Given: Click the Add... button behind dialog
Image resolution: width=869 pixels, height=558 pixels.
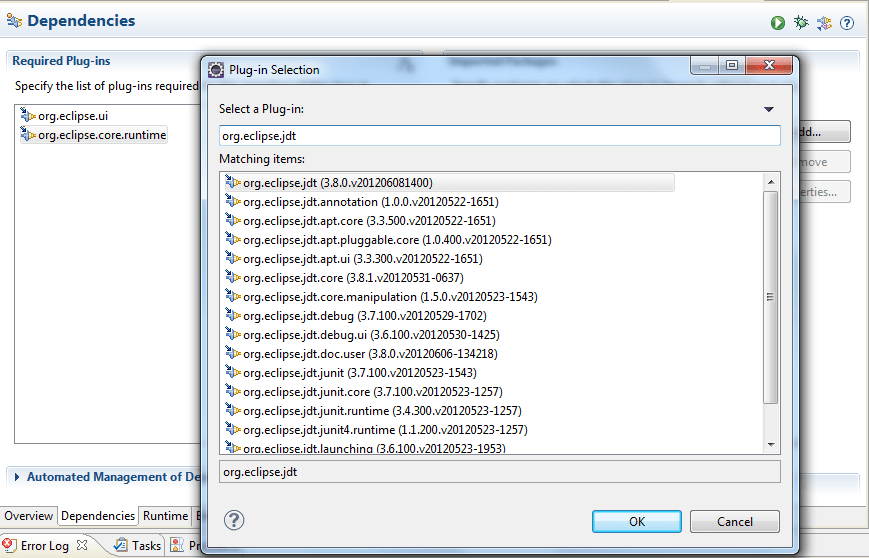Looking at the screenshot, I should point(824,132).
